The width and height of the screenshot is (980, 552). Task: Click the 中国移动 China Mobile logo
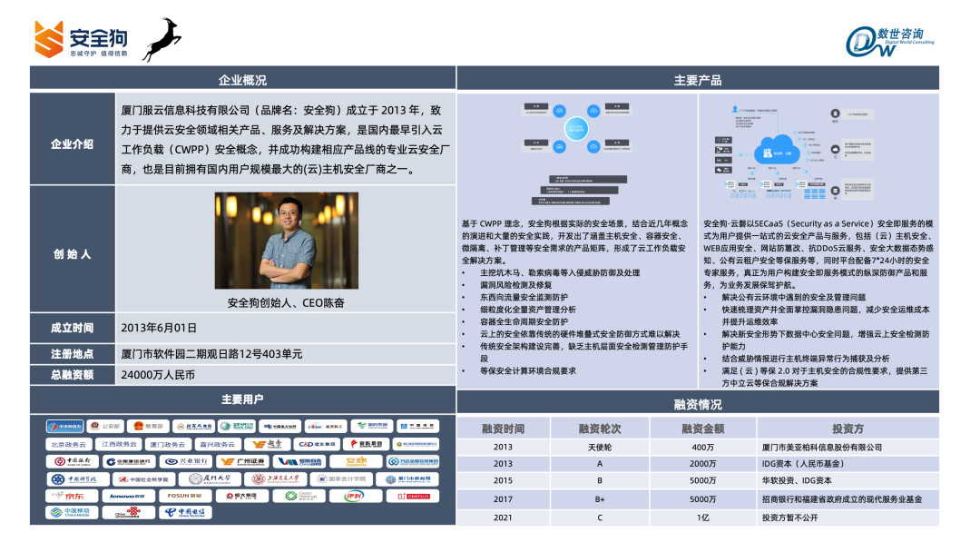pos(72,513)
